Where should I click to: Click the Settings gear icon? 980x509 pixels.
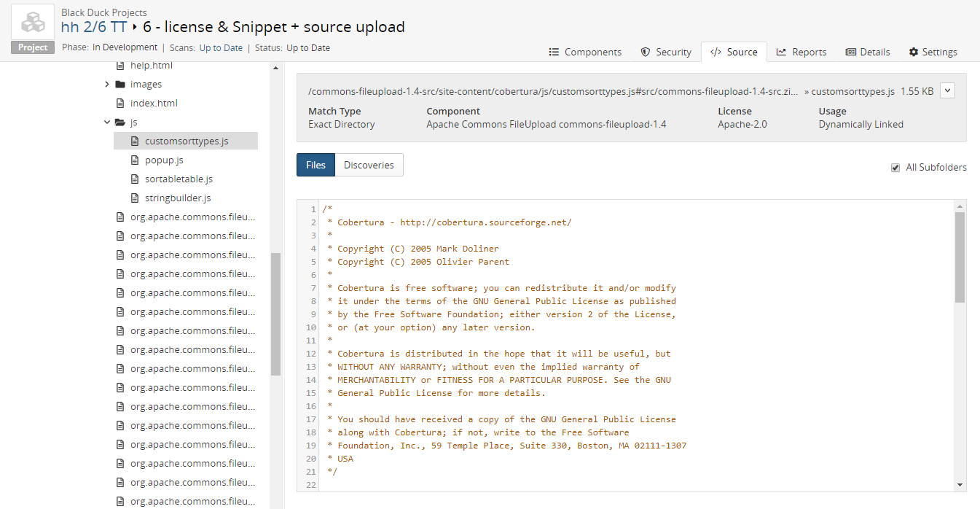914,52
